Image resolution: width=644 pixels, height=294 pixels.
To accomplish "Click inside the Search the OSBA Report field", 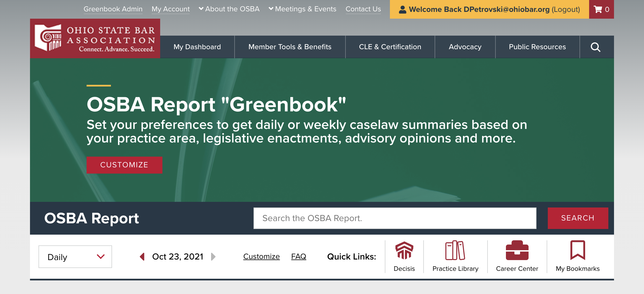I will coord(394,218).
